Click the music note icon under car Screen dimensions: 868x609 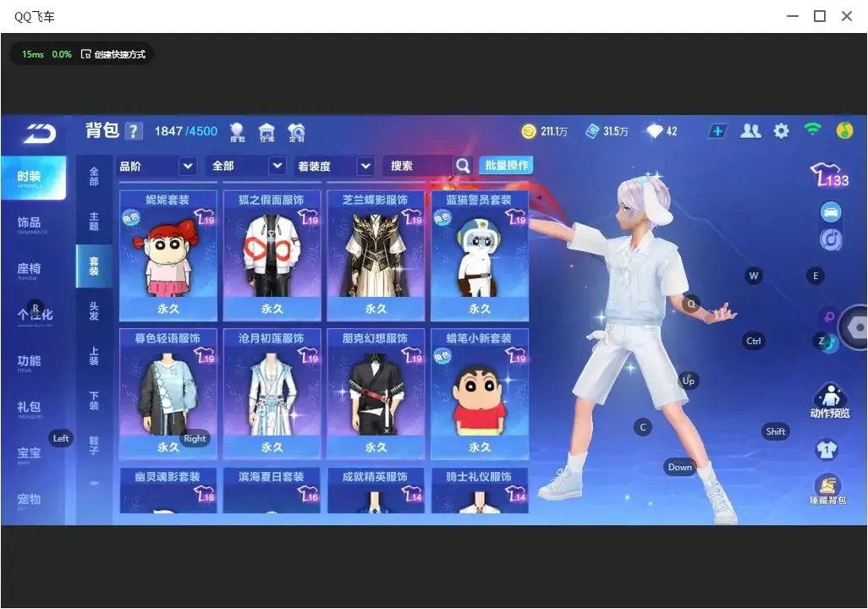point(831,239)
